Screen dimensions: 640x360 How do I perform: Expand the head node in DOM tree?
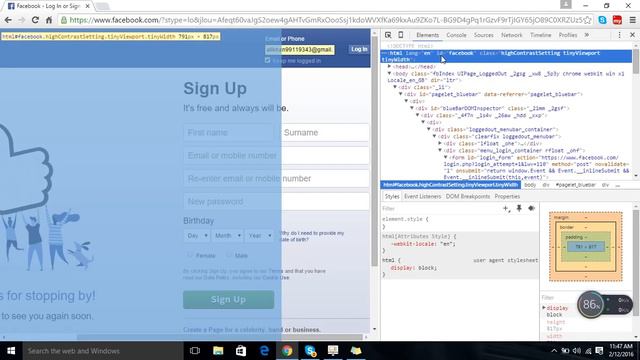click(x=389, y=66)
